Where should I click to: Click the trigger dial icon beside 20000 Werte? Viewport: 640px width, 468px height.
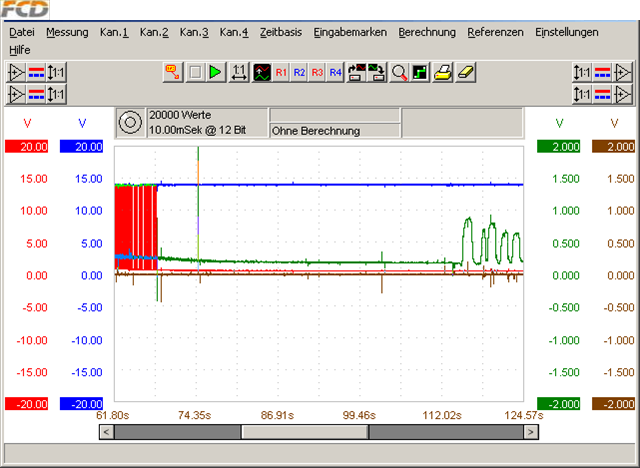129,123
